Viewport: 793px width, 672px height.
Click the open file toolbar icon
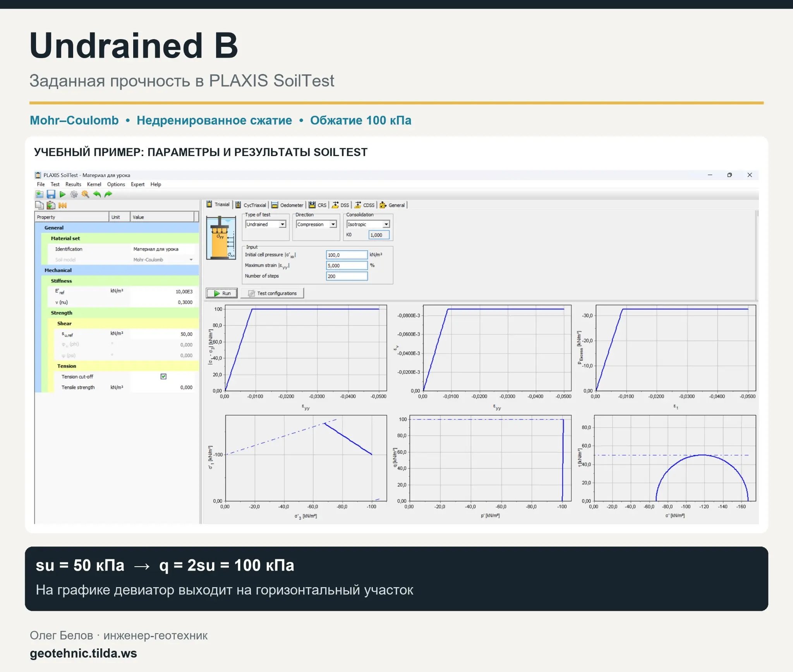click(39, 194)
